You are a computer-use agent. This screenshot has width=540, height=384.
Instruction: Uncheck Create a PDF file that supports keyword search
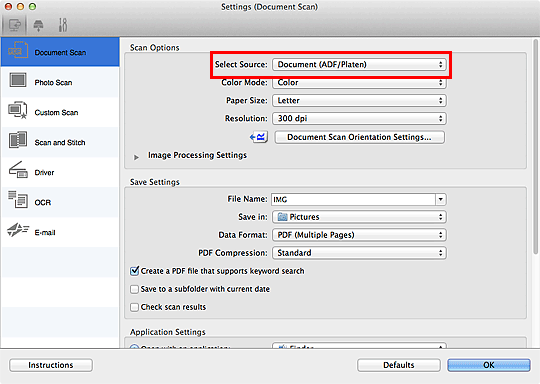134,271
